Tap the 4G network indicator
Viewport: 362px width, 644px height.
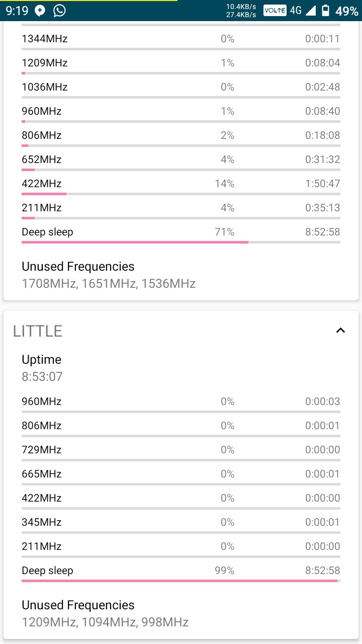296,11
